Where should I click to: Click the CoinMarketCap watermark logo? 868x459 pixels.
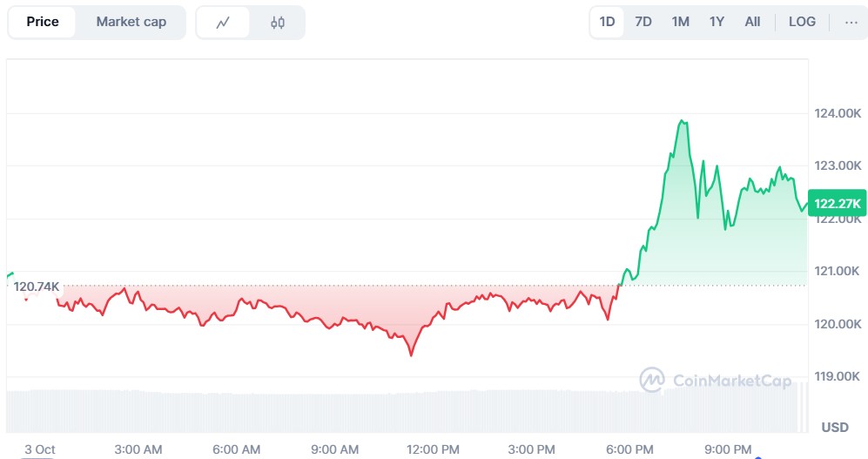(x=716, y=381)
